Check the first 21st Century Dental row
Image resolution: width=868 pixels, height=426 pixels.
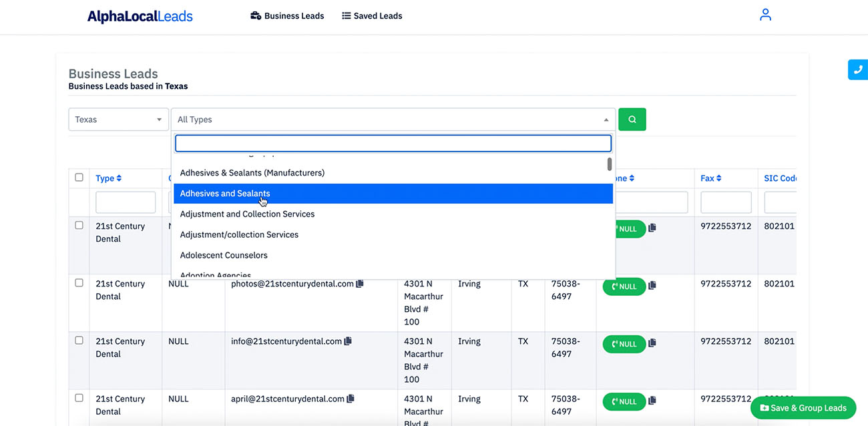(79, 226)
